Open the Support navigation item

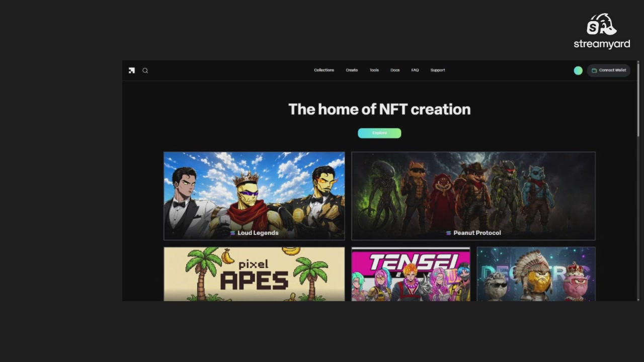coord(438,70)
